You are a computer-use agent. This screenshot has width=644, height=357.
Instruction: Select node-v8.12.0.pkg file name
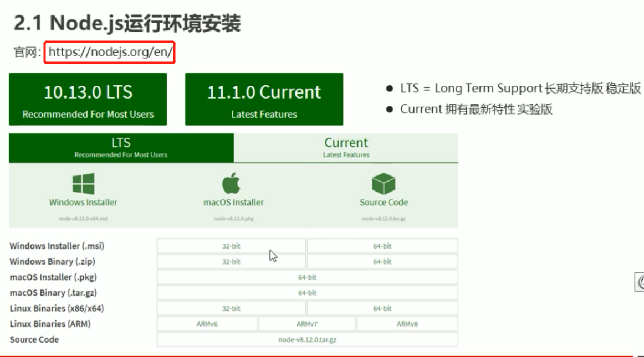point(233,219)
